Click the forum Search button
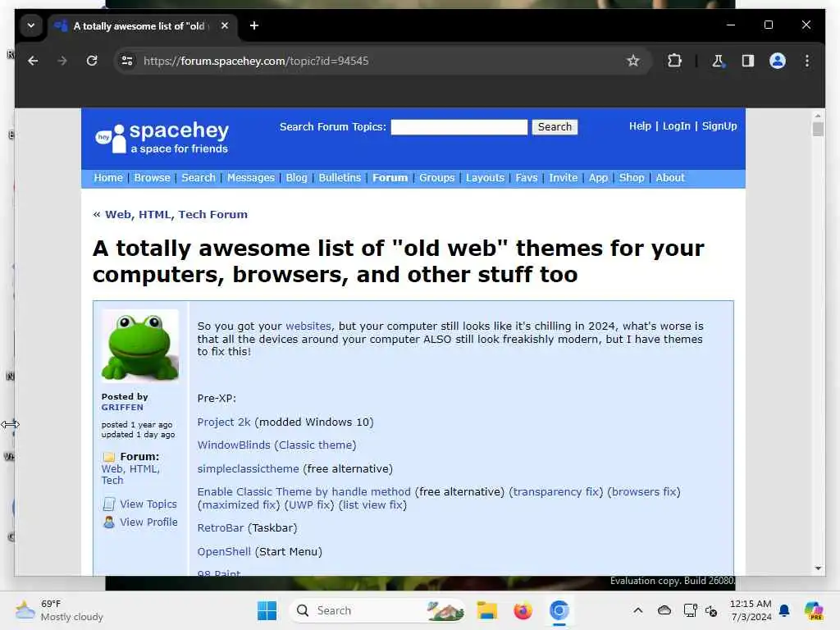Image resolution: width=840 pixels, height=630 pixels. click(555, 127)
